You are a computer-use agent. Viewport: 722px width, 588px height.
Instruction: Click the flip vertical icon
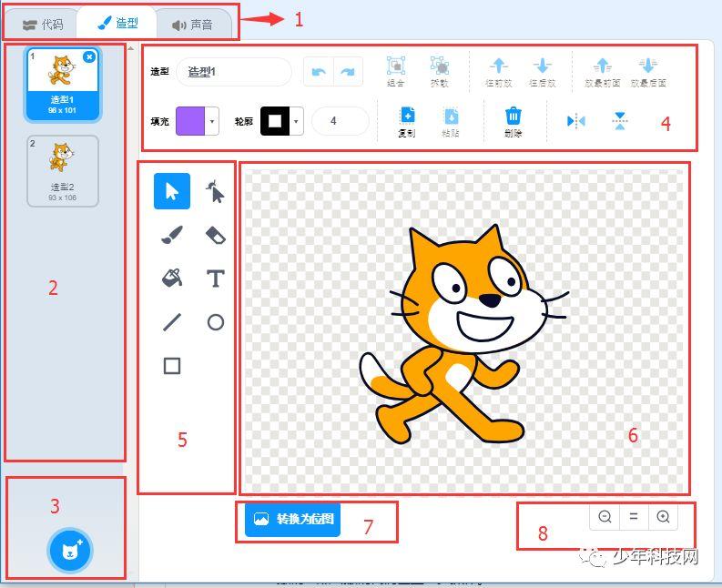(x=620, y=121)
